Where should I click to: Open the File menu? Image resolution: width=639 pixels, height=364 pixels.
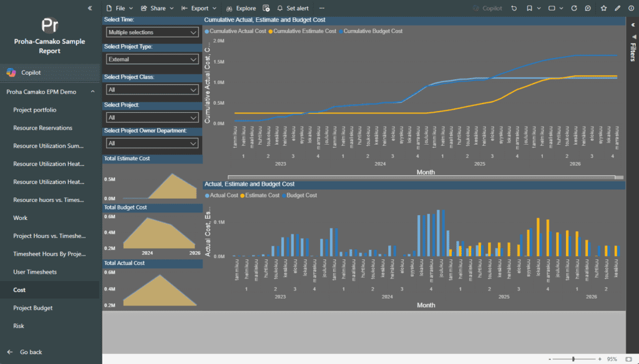coord(116,8)
